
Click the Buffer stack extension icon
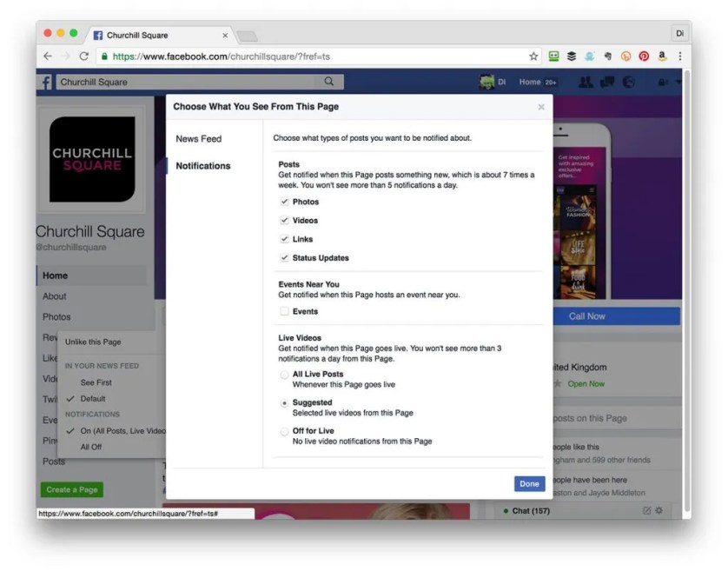572,56
